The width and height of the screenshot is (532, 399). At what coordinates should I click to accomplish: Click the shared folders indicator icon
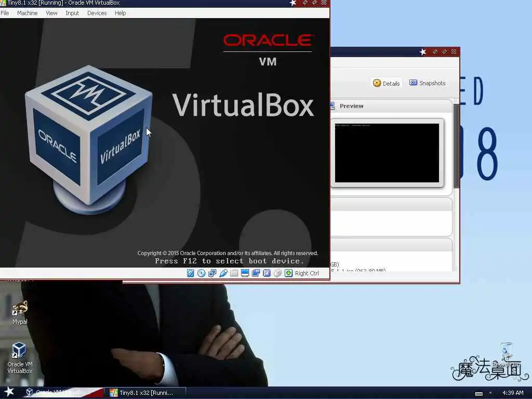pos(234,273)
